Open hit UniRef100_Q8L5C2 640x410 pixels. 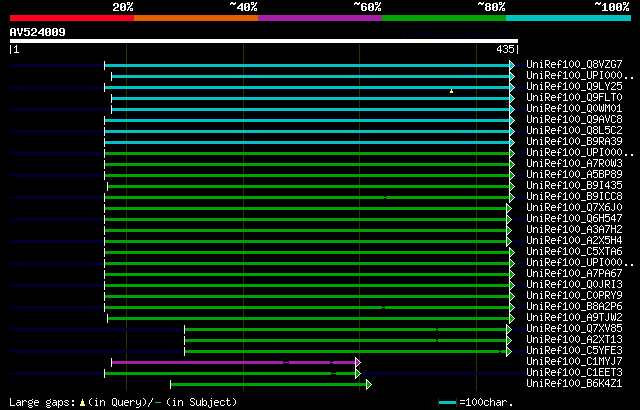(x=574, y=131)
